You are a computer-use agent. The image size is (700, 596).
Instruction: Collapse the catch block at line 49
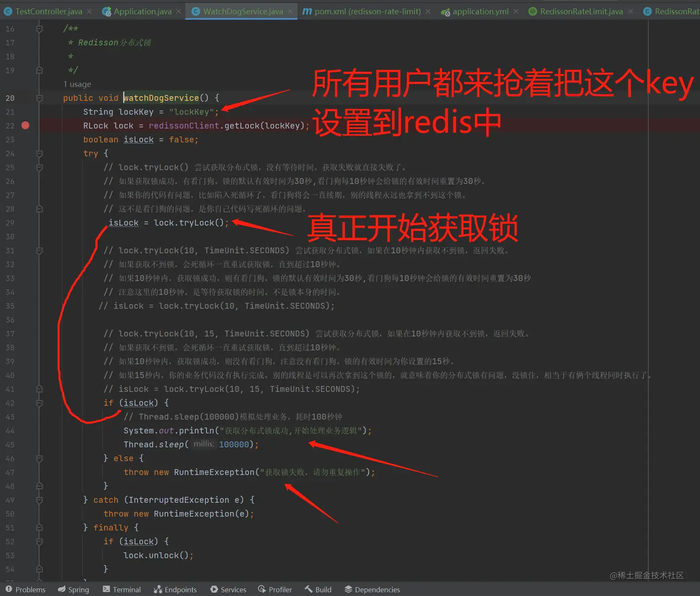[39, 500]
